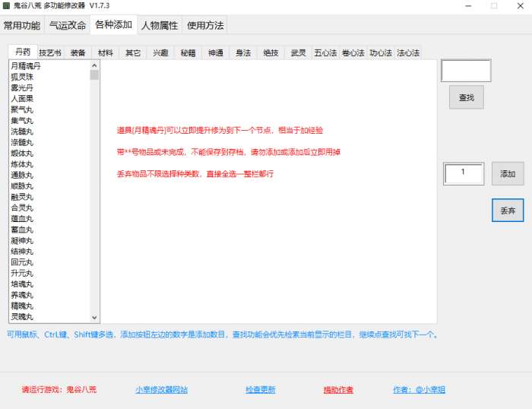
Task: Switch to the 兴趣 sub-tab
Action: pos(160,53)
